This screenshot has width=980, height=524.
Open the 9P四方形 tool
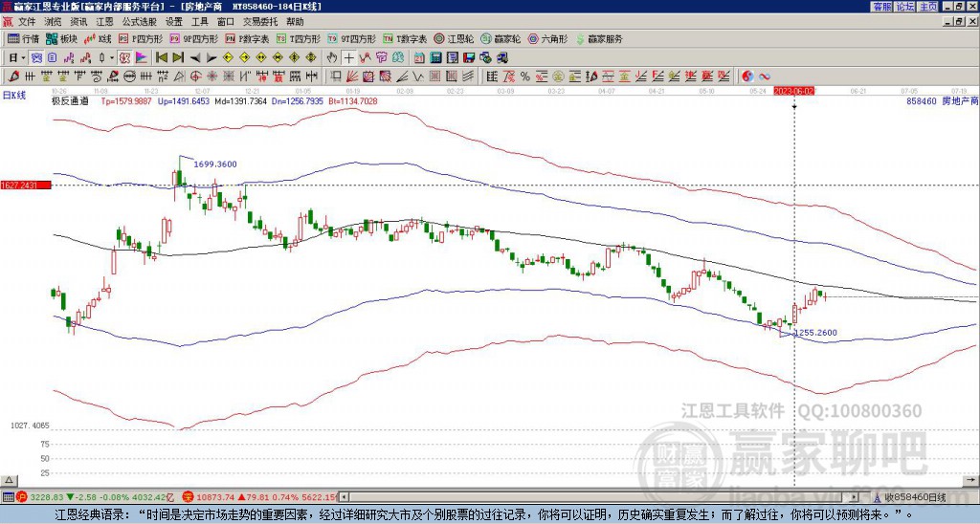pyautogui.click(x=193, y=38)
